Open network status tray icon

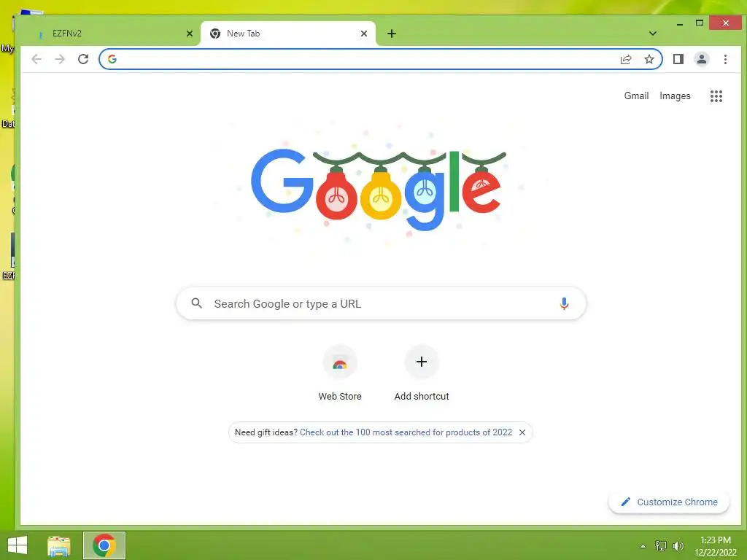[x=661, y=545]
